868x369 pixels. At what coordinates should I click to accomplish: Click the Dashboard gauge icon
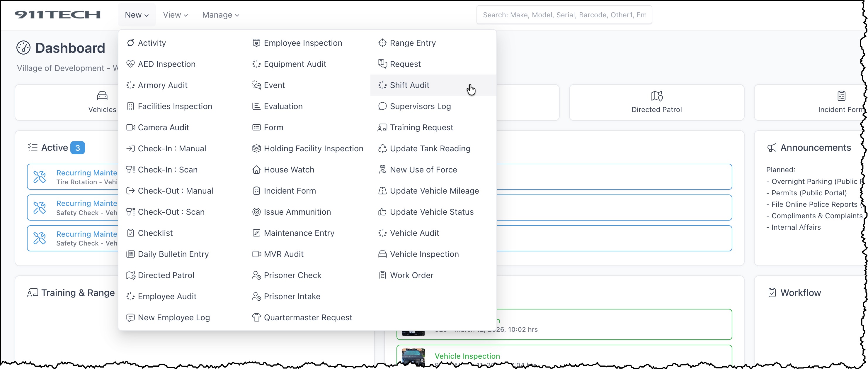click(x=23, y=48)
